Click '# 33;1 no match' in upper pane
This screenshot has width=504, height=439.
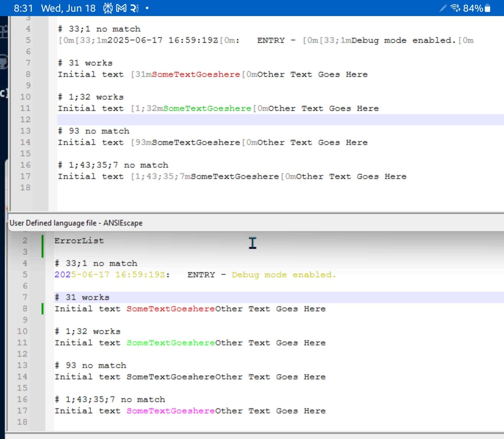pos(99,29)
